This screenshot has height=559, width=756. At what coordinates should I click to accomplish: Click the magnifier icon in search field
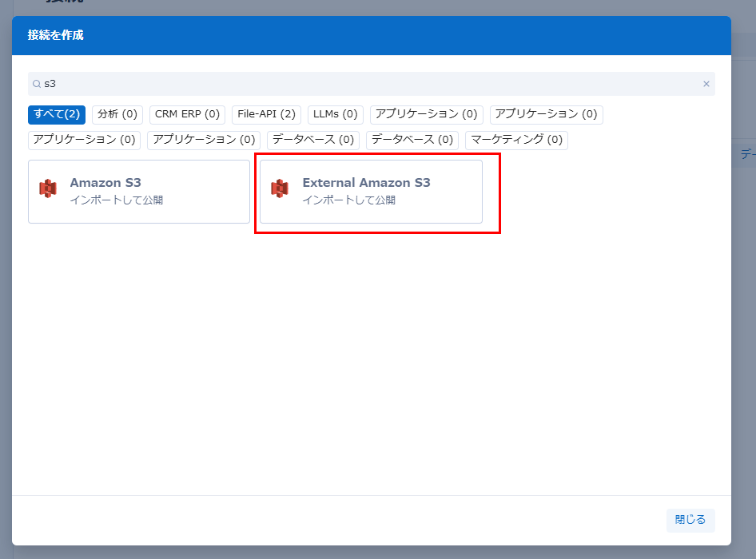tap(36, 84)
